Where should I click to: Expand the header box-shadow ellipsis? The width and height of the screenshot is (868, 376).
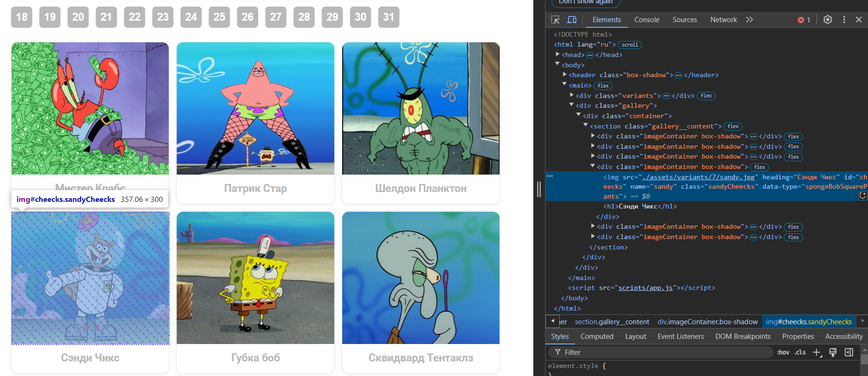(678, 75)
